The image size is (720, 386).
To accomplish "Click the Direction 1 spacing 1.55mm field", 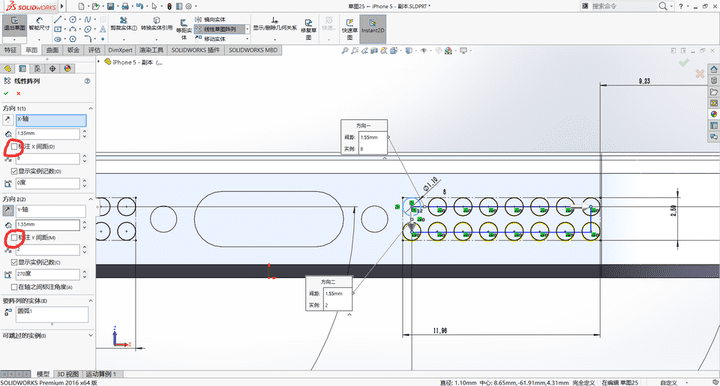I will (x=48, y=134).
